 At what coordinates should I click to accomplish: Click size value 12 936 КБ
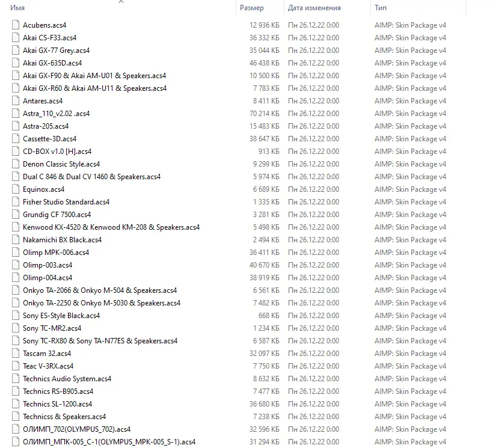264,25
